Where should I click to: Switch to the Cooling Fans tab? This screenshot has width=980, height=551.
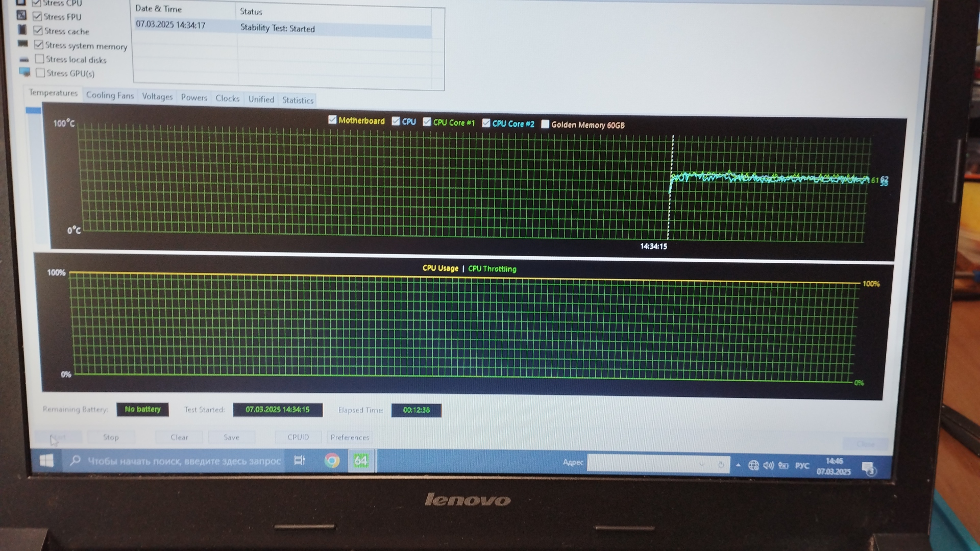pos(110,95)
